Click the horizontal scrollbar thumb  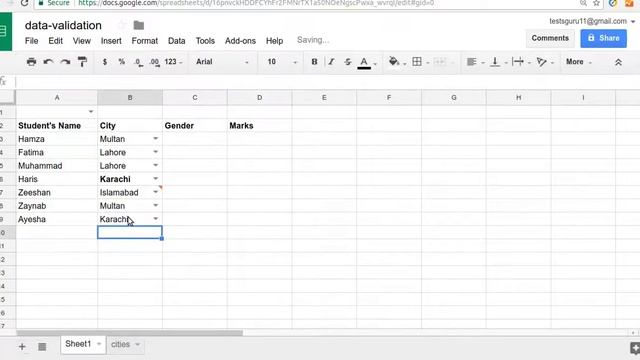click(x=129, y=333)
